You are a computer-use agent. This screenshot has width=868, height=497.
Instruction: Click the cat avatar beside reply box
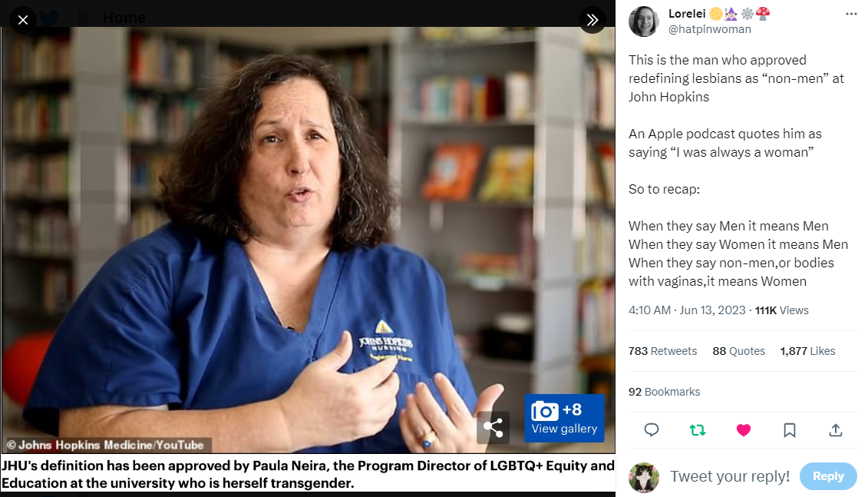coord(644,477)
